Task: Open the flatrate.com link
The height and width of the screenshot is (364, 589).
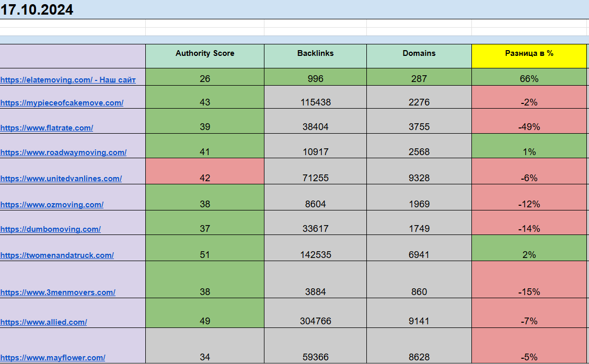Action: [x=47, y=128]
